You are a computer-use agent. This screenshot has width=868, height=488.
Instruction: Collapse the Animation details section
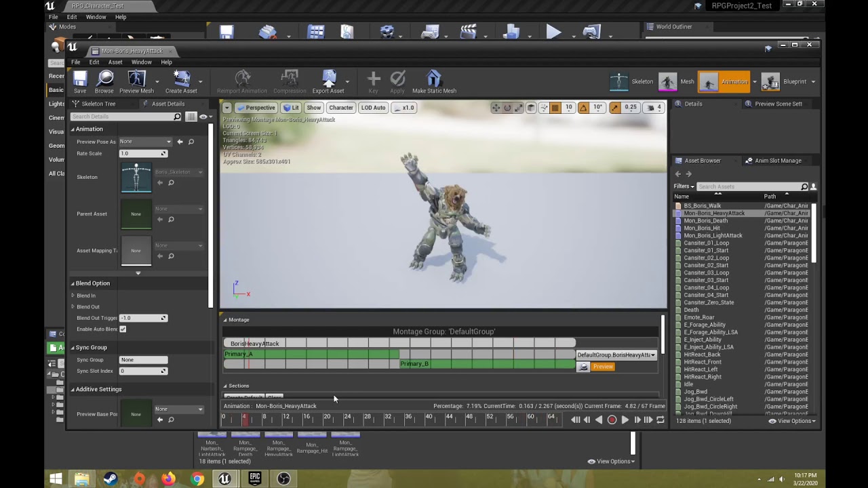[x=73, y=129]
